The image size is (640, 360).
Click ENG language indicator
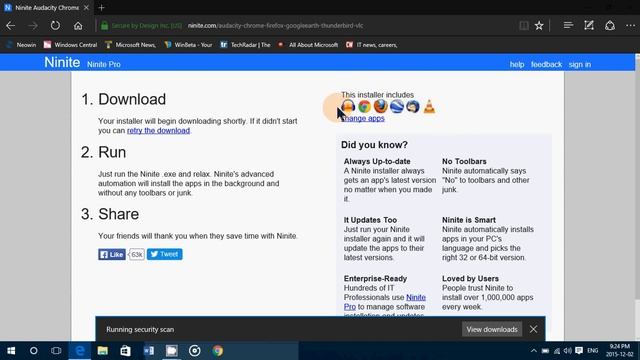[593, 351]
